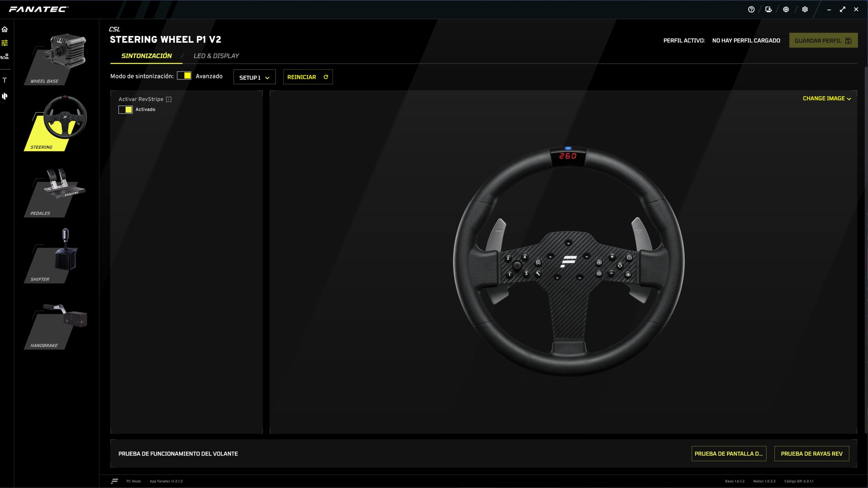
Task: Click the Home icon in left sidebar
Action: pos(5,29)
